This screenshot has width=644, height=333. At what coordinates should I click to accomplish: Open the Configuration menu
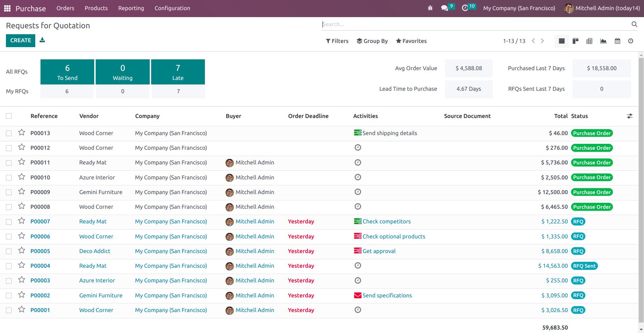tap(172, 8)
